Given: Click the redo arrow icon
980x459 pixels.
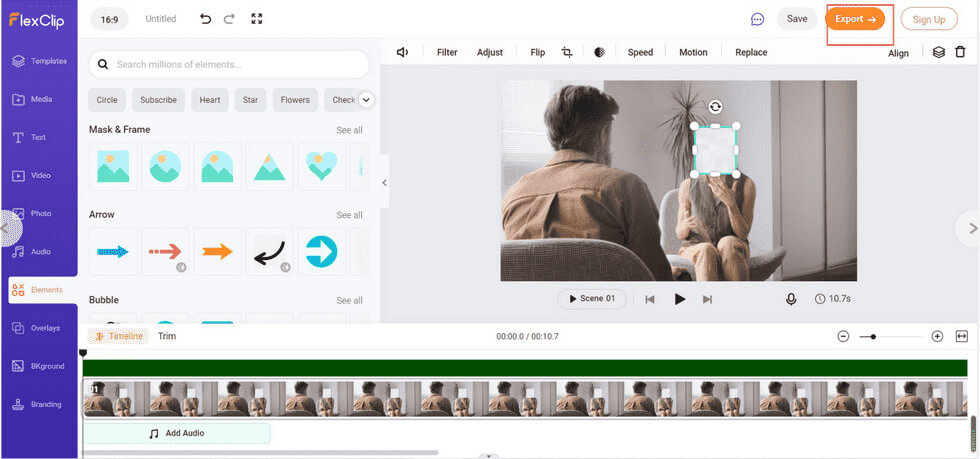Looking at the screenshot, I should [229, 19].
